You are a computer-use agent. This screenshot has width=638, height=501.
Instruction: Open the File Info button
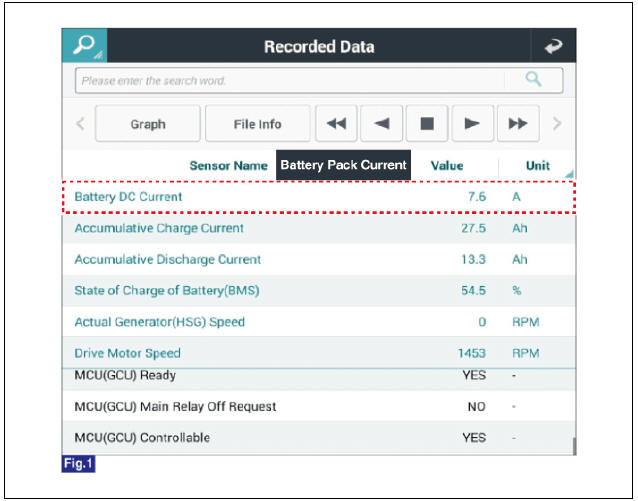[257, 124]
